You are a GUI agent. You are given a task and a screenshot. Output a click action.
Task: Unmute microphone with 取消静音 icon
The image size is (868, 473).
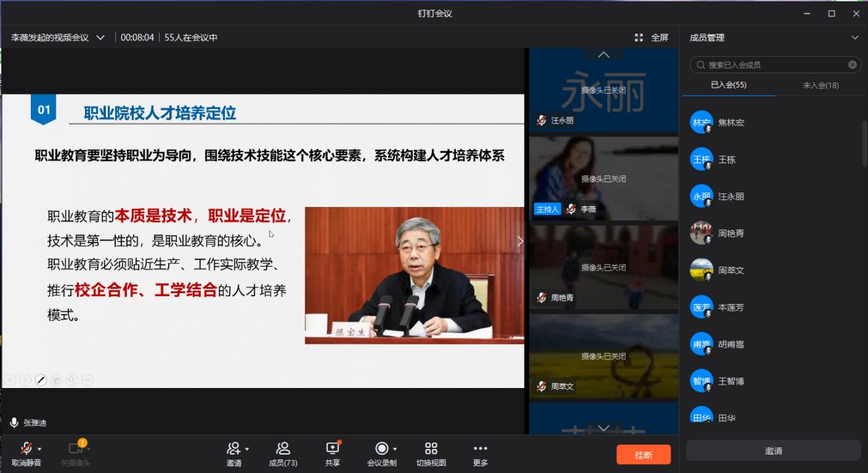tap(26, 449)
